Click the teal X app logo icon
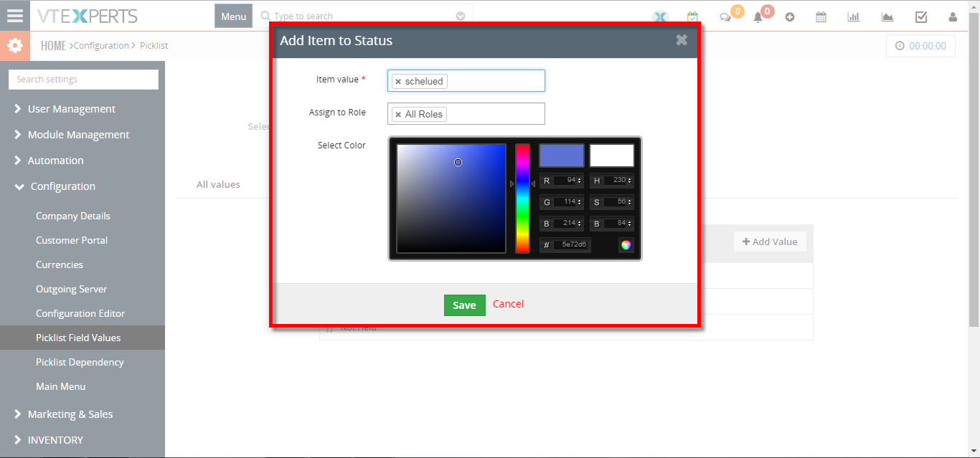 (660, 17)
